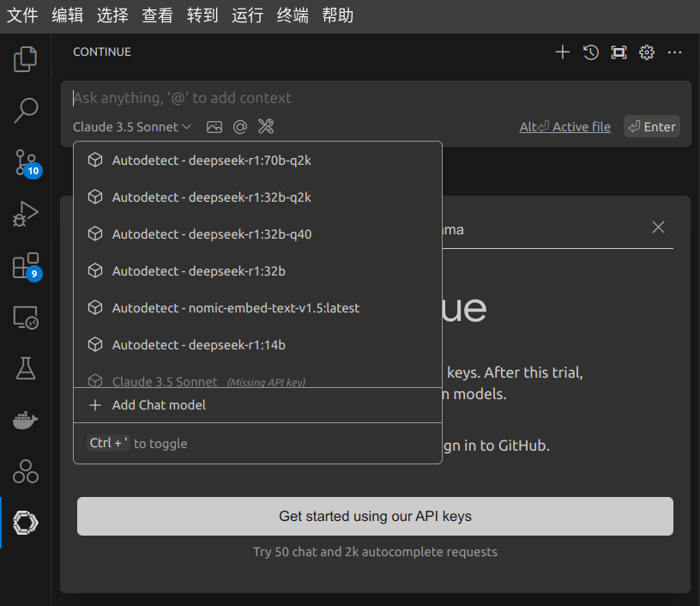Screen dimensions: 700x606
Task: Open the Claude 3.5 Sonnet model dropdown
Action: [x=132, y=127]
